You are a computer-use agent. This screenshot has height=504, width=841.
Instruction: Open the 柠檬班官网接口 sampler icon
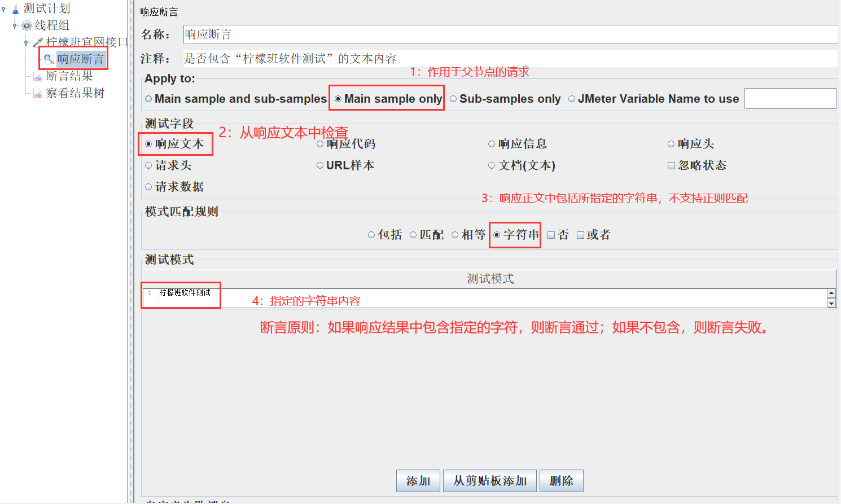point(37,42)
